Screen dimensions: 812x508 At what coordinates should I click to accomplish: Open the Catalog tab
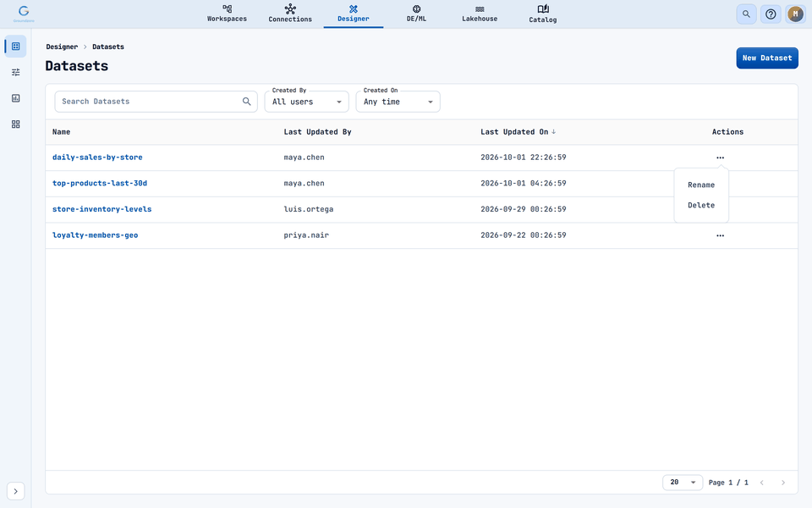(x=543, y=14)
